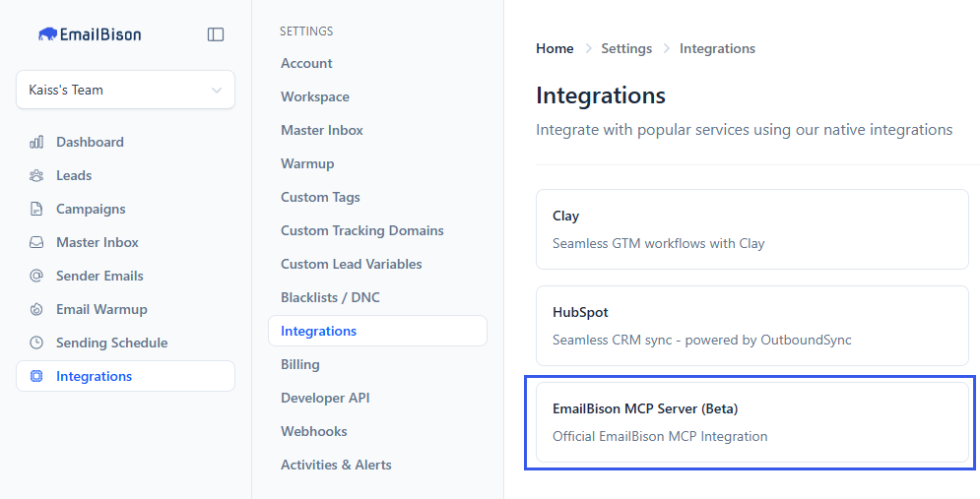The width and height of the screenshot is (980, 499).
Task: Click the Campaigns document icon
Action: tap(36, 209)
